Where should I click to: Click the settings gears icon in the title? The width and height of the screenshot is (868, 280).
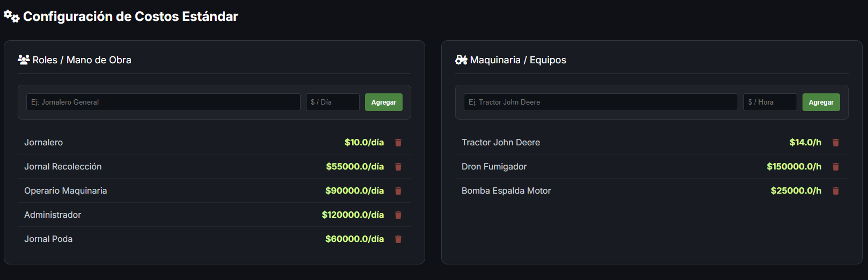[12, 17]
